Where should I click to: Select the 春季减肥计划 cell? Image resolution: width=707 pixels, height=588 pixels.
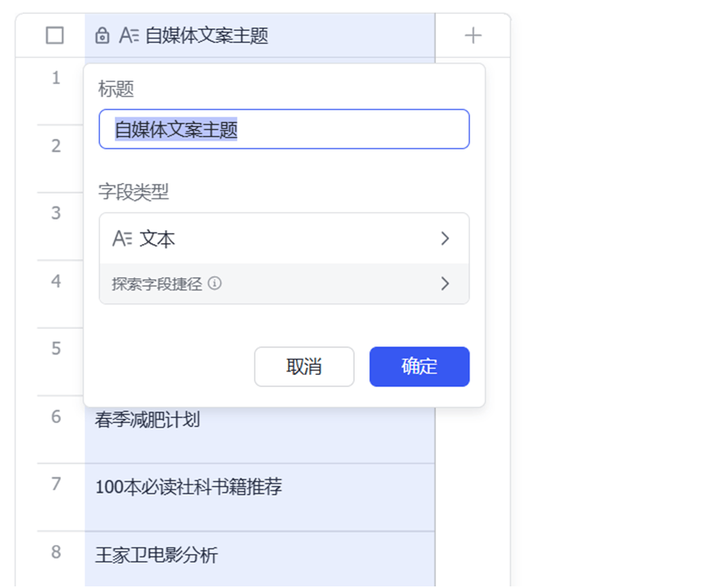point(260,429)
